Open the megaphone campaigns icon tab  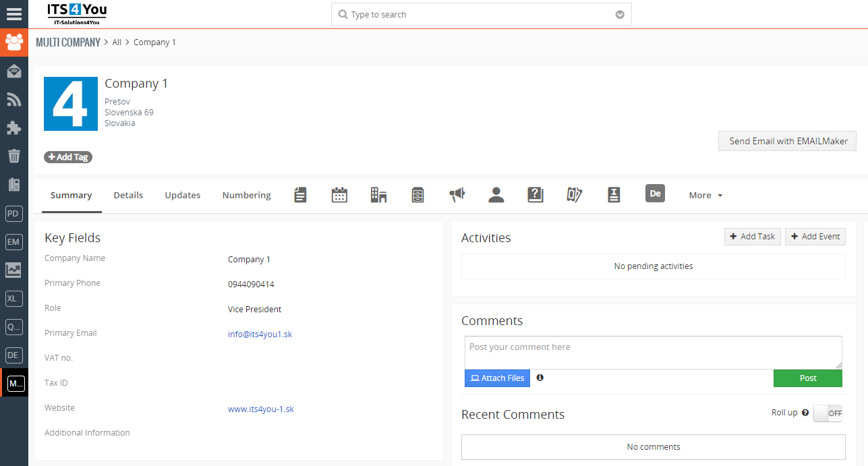[x=457, y=195]
